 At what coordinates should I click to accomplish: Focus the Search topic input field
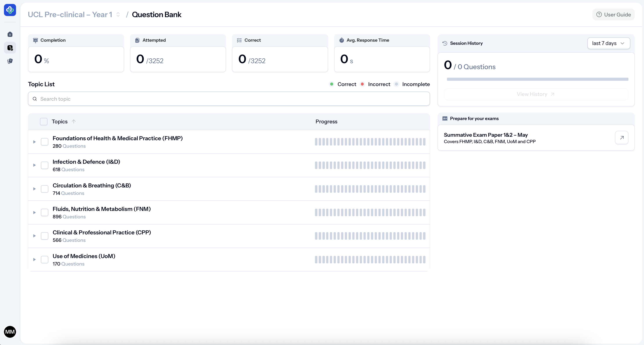pos(229,99)
